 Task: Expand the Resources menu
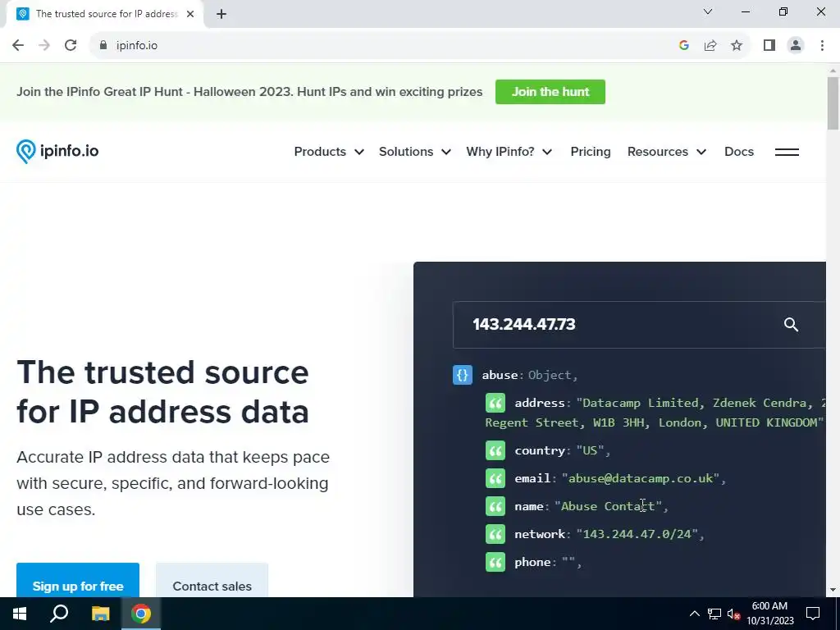(x=667, y=152)
